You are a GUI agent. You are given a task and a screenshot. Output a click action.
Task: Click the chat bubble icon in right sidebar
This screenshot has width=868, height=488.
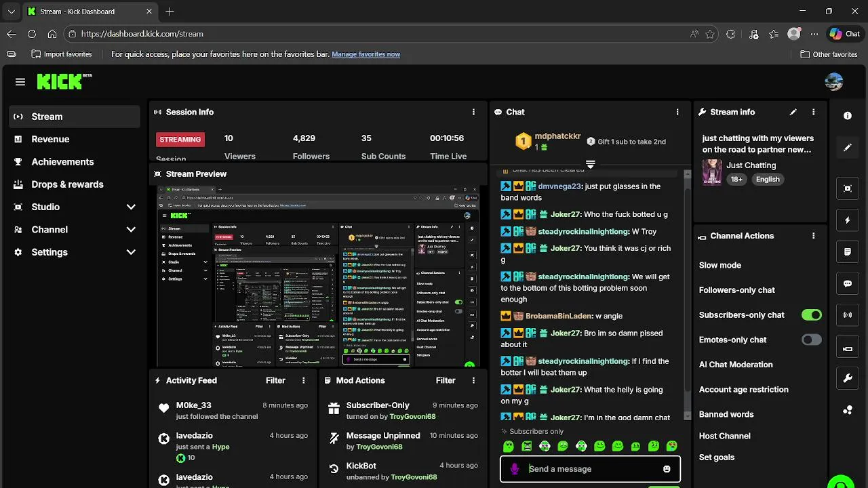click(x=848, y=284)
